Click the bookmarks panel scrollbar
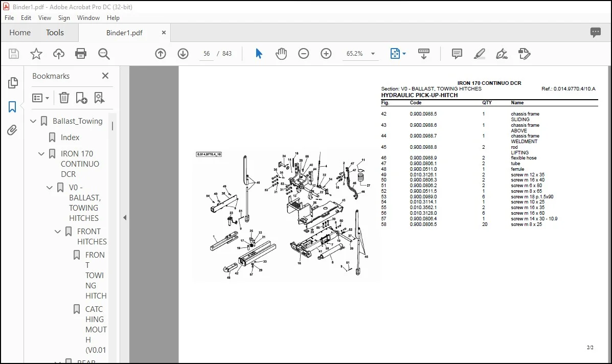The height and width of the screenshot is (364, 612). point(112,126)
